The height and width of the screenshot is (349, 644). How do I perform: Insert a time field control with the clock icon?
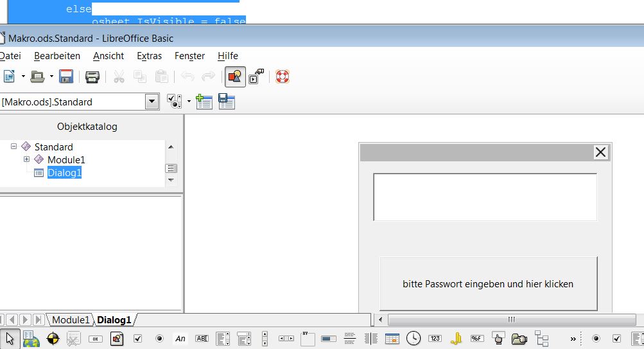tap(413, 339)
